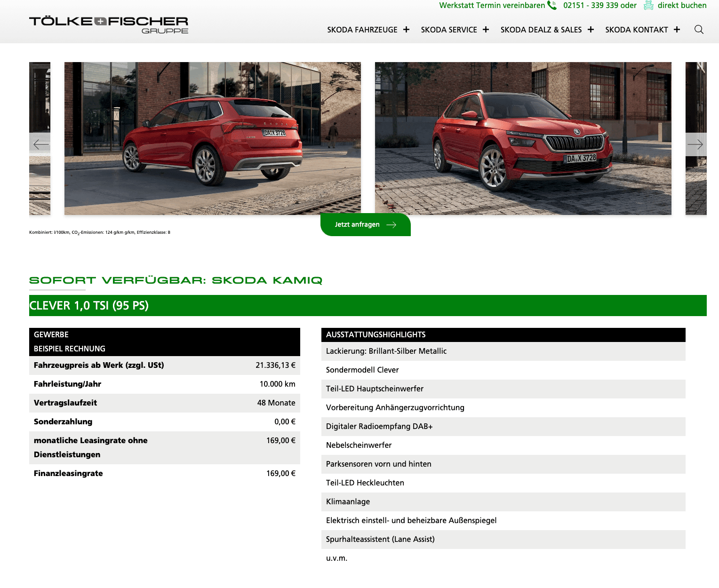This screenshot has height=588, width=719.
Task: Expand Skoda Fahrzeuge plus icon
Action: (x=406, y=30)
